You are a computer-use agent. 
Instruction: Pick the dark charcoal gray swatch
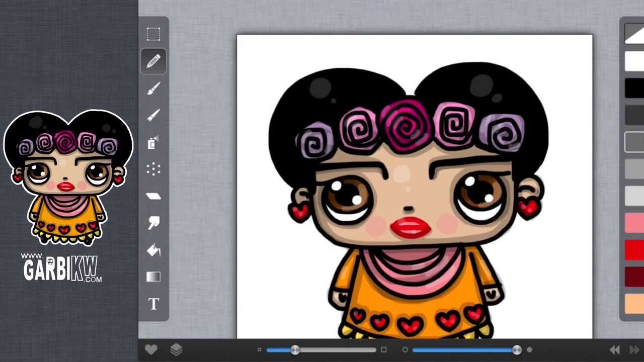tap(634, 115)
